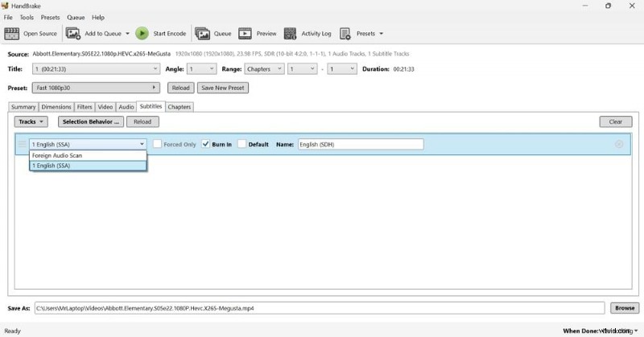Click the preset Reload button
The height and width of the screenshot is (337, 644).
click(x=180, y=88)
